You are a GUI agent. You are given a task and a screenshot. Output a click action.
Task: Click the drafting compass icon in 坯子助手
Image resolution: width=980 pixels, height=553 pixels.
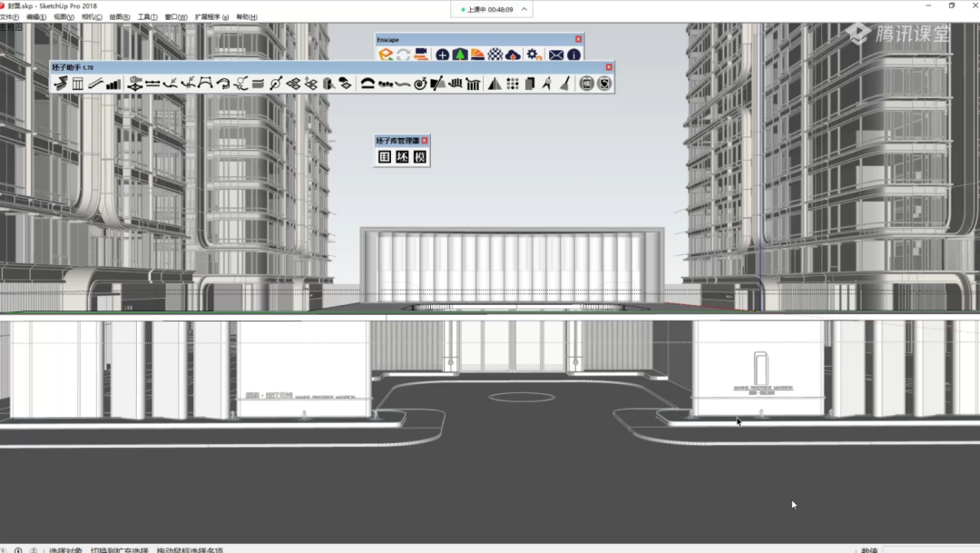point(547,84)
